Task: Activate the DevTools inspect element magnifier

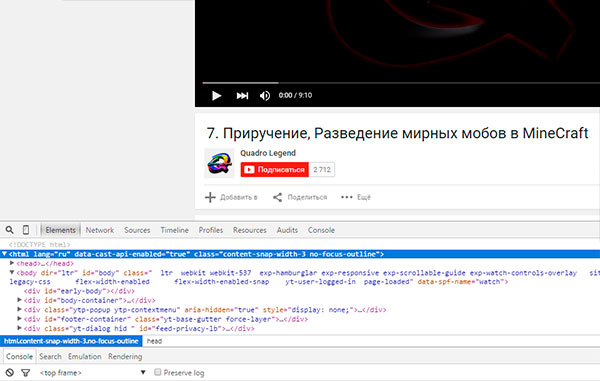Action: (10, 230)
